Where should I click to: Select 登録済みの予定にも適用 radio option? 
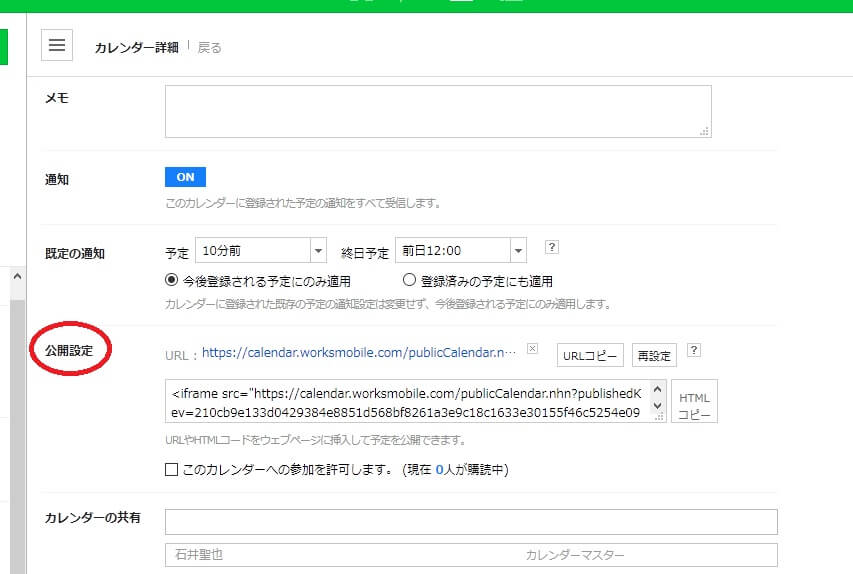click(409, 281)
